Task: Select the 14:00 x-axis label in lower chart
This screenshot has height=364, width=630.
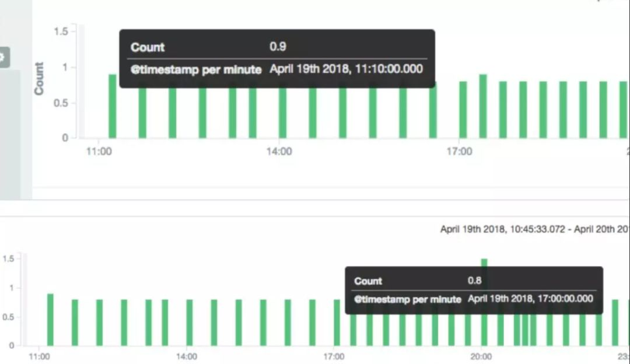Action: (x=186, y=356)
